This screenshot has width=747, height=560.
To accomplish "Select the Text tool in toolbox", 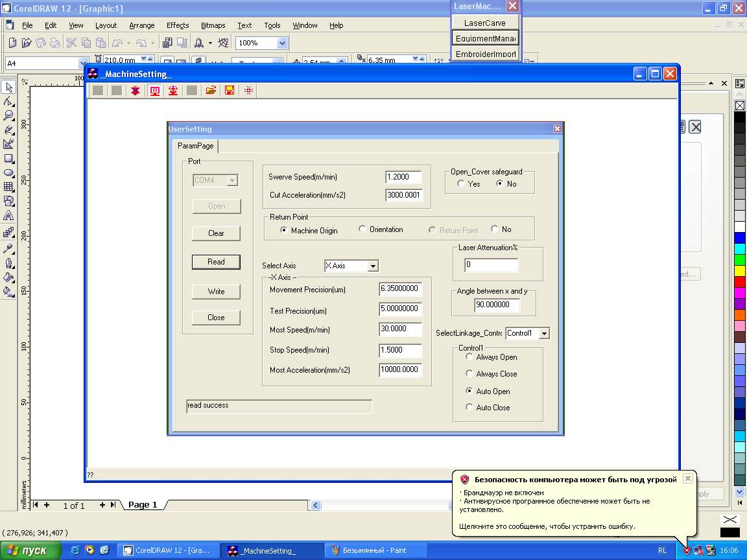I will (x=9, y=215).
